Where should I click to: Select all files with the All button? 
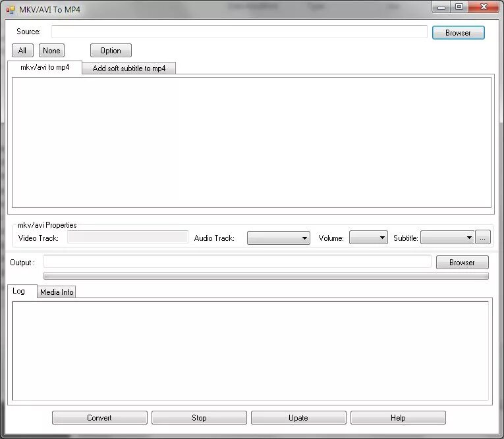[x=22, y=51]
